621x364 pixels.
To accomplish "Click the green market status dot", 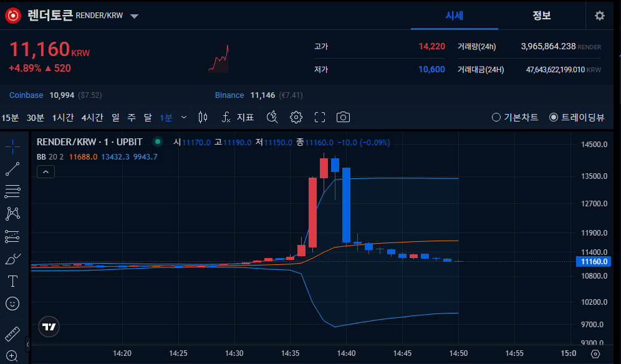I will click(x=158, y=141).
